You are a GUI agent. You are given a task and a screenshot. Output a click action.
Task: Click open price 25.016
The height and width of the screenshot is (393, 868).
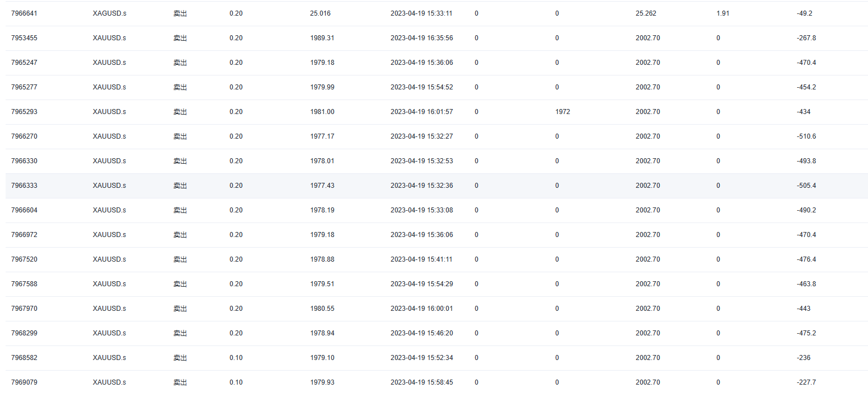(320, 13)
